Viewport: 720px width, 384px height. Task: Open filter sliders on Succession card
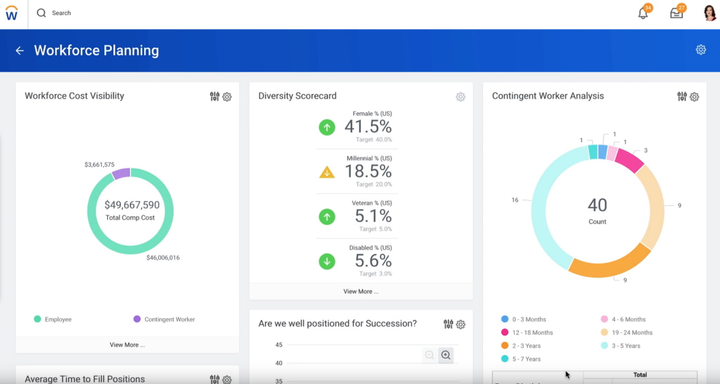[x=448, y=324]
